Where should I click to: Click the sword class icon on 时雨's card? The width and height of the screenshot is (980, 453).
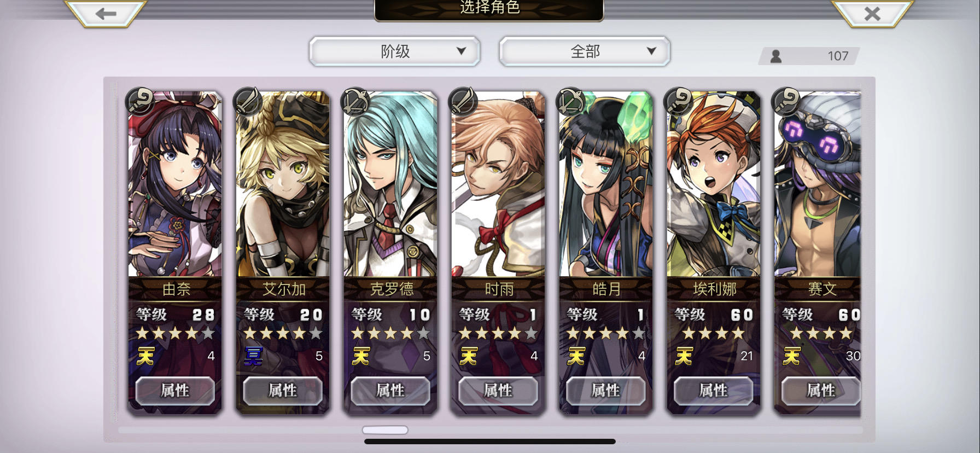464,101
